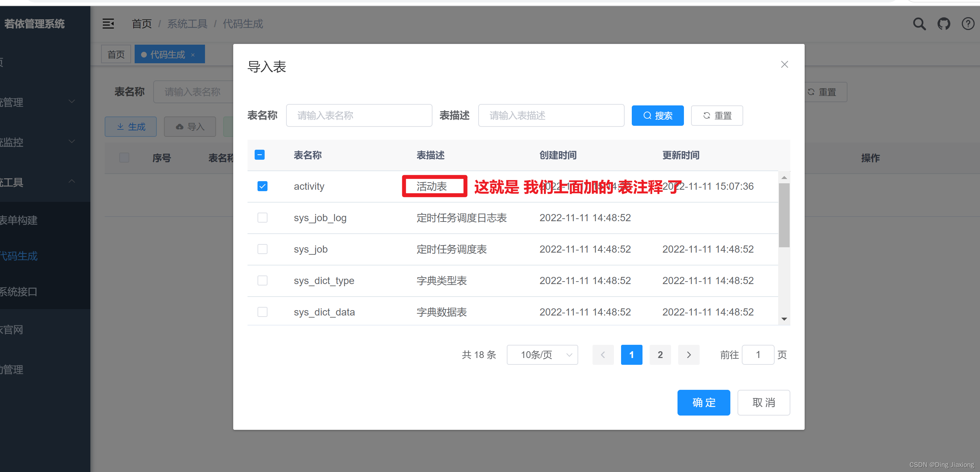Click the next page arrow

coord(688,354)
